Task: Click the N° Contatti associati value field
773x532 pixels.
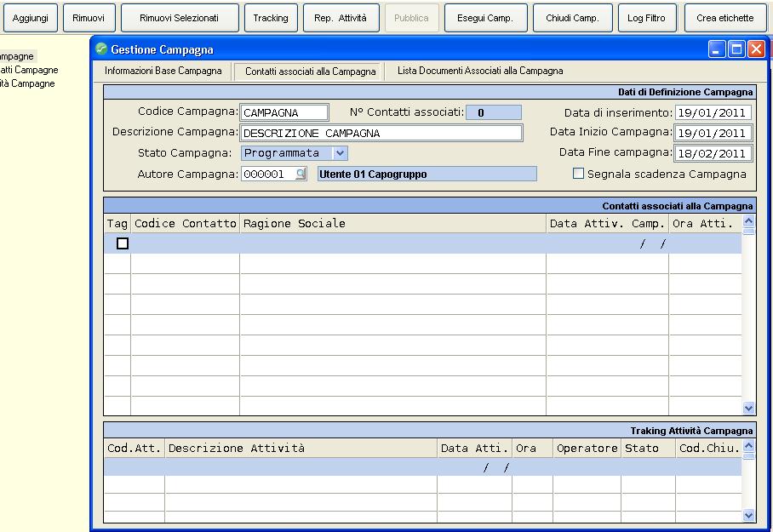Action: [494, 112]
